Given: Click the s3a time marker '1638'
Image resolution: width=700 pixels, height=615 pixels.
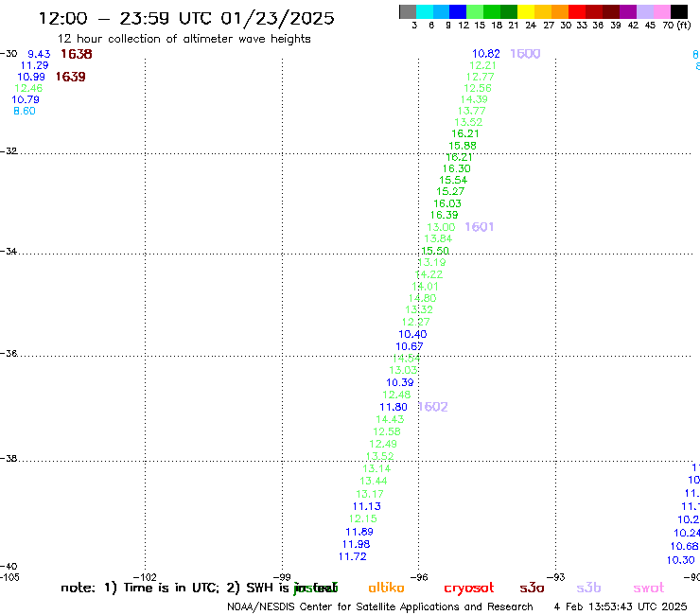Looking at the screenshot, I should click(77, 54).
